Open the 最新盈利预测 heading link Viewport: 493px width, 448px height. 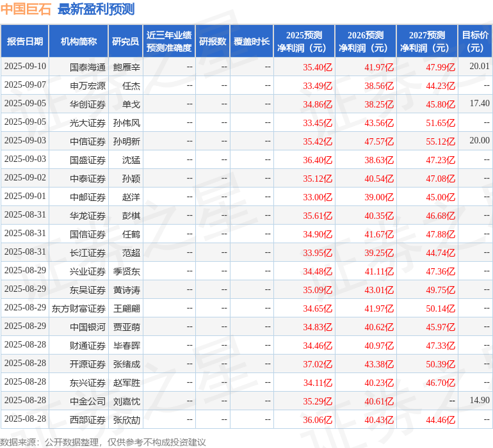(96, 9)
